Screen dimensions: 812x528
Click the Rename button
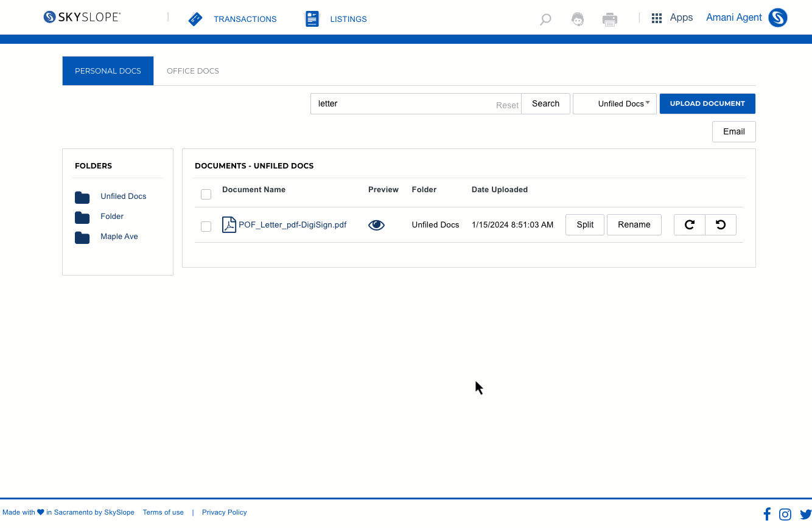point(634,224)
